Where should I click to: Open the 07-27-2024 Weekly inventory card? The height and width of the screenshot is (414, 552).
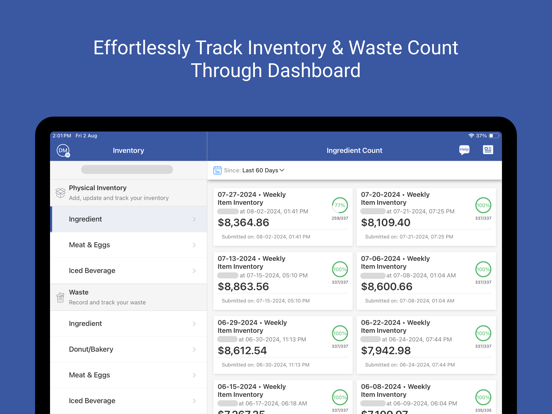(283, 217)
